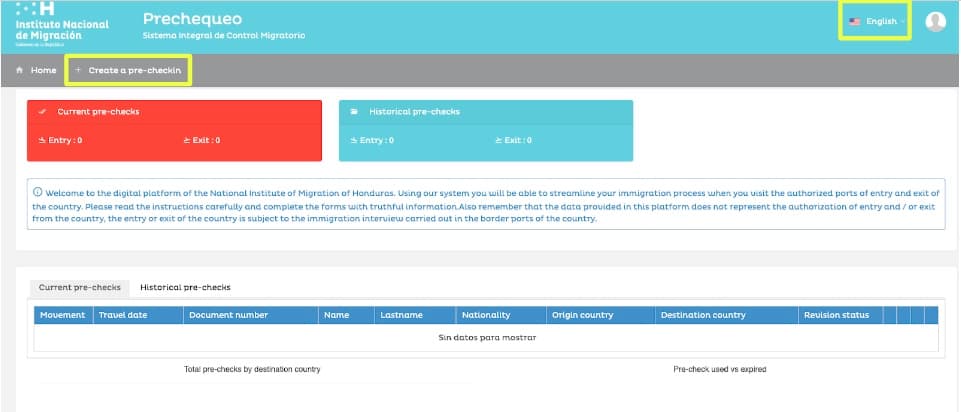The width and height of the screenshot is (961, 412).
Task: Click the Exit icon in Historical pre-checks
Action: coord(498,140)
